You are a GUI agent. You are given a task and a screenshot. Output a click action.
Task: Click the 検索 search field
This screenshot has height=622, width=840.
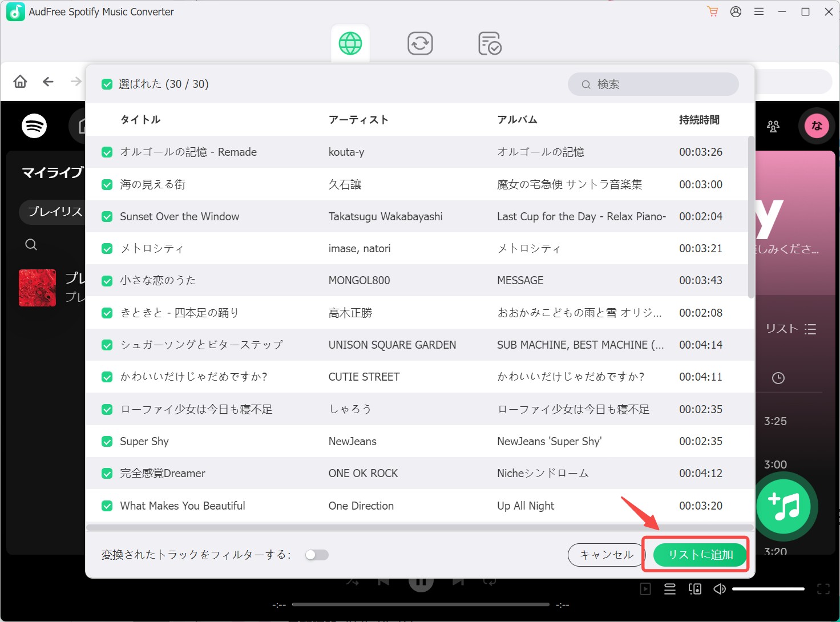(653, 84)
